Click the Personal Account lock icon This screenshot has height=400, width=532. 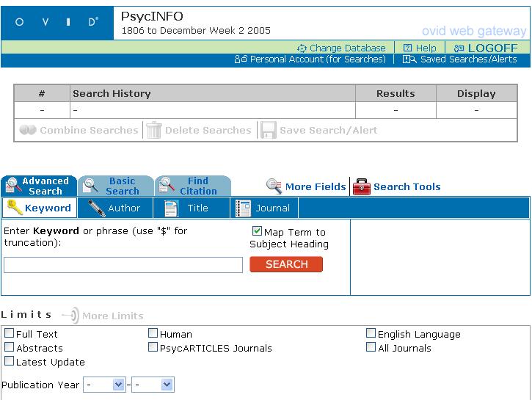point(241,59)
